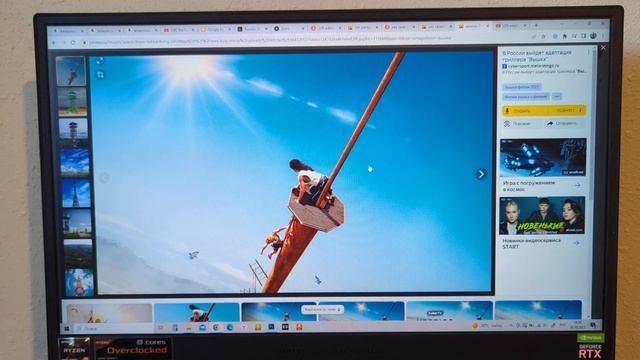Open Microsoft Edge from the taskbar
This screenshot has height=360, width=640.
click(x=230, y=327)
